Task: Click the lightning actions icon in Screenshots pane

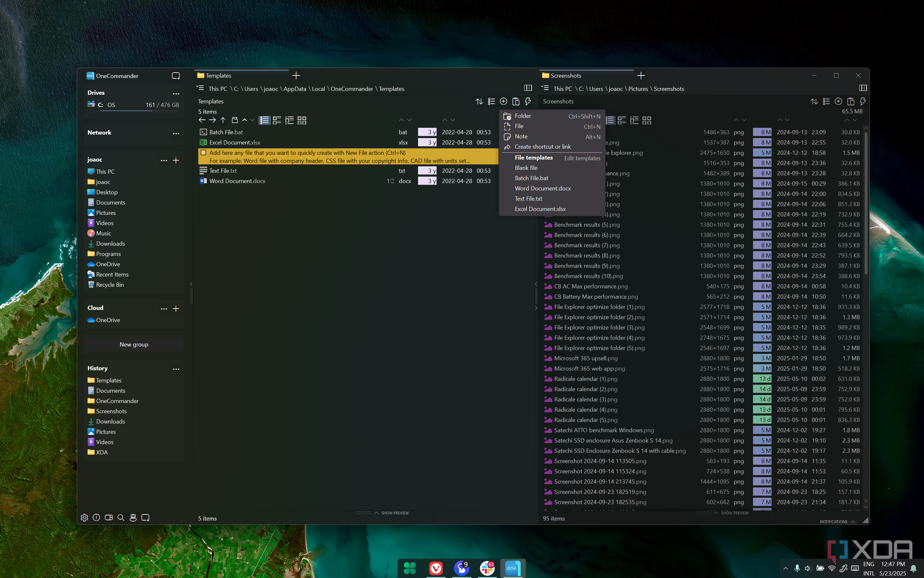Action: [x=862, y=101]
